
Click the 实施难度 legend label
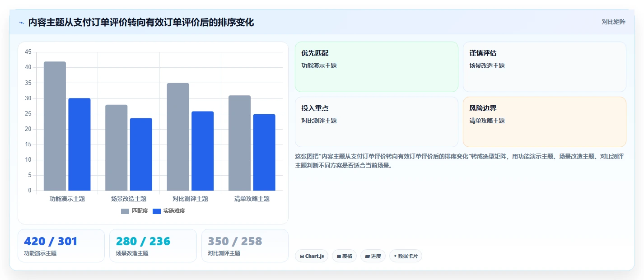174,211
